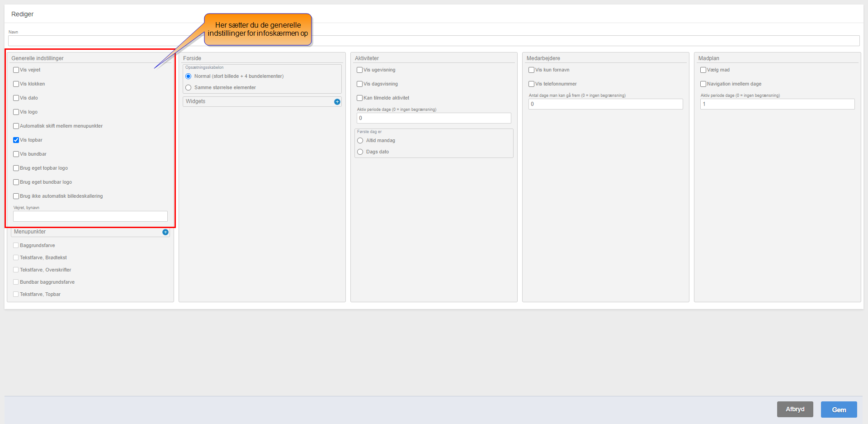
Task: Click the plus icon beside Menupunkter
Action: click(x=165, y=232)
